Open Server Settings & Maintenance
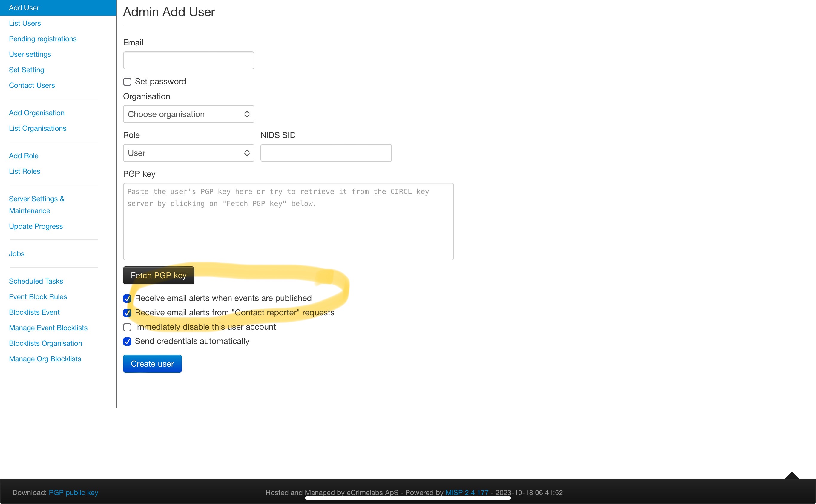 37,204
